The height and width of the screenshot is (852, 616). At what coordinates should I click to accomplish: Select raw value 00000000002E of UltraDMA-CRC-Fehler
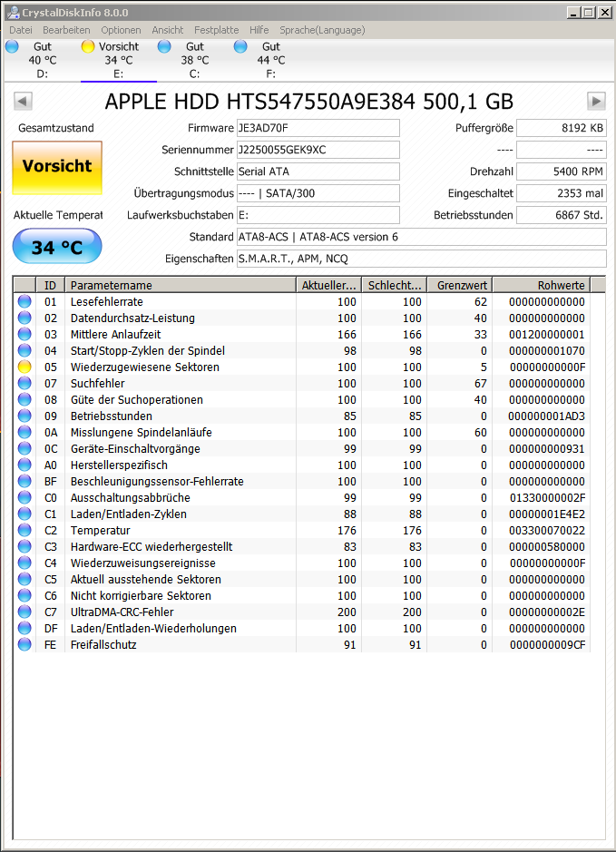pos(547,612)
